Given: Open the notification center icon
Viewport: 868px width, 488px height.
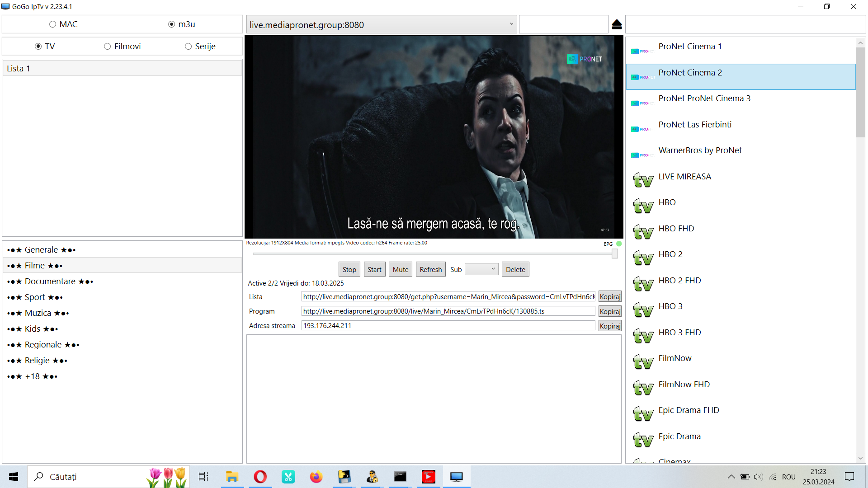Looking at the screenshot, I should click(849, 477).
